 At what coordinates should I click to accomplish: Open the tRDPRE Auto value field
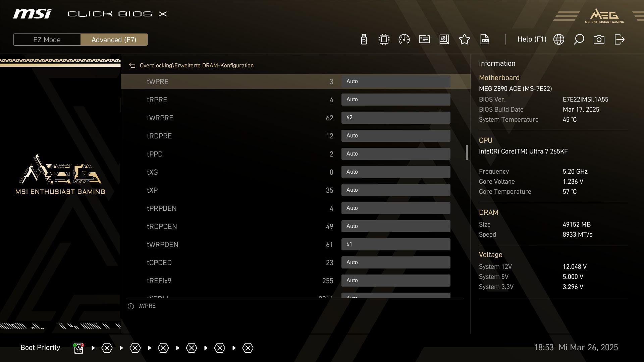click(395, 136)
